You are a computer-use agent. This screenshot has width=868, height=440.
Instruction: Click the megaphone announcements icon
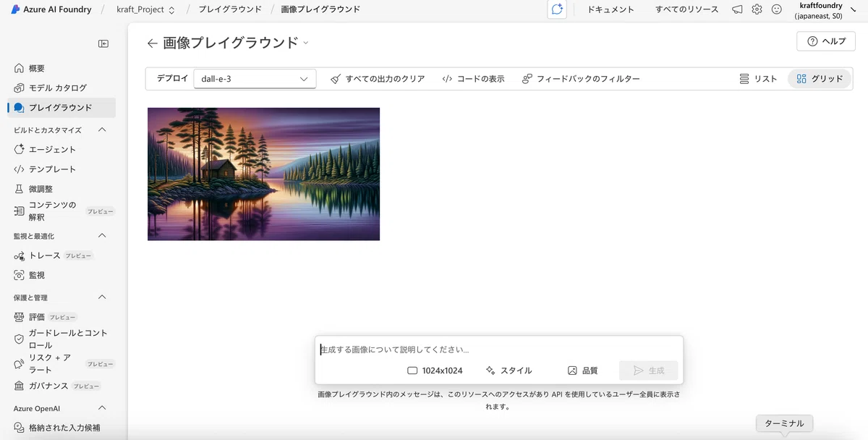click(x=737, y=9)
